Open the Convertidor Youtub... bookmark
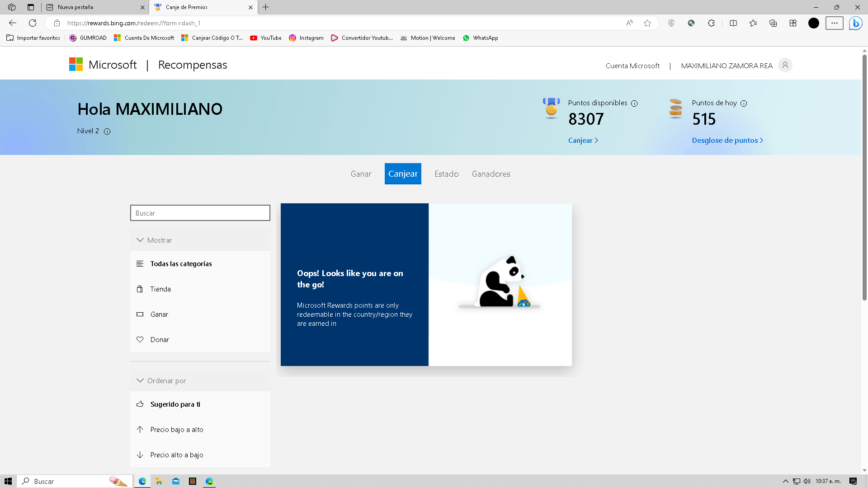This screenshot has width=868, height=488. [362, 38]
